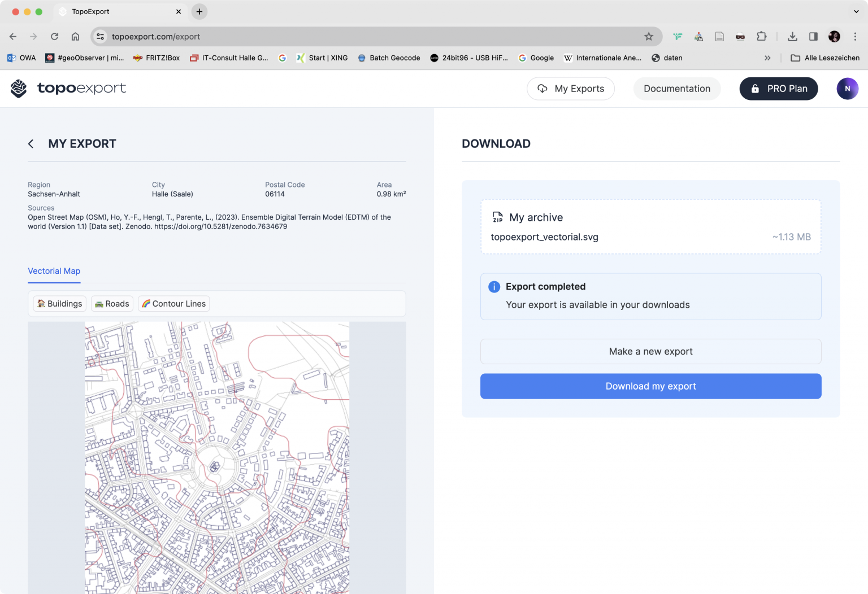
Task: Switch to the Vectorial Map tab
Action: coord(54,271)
